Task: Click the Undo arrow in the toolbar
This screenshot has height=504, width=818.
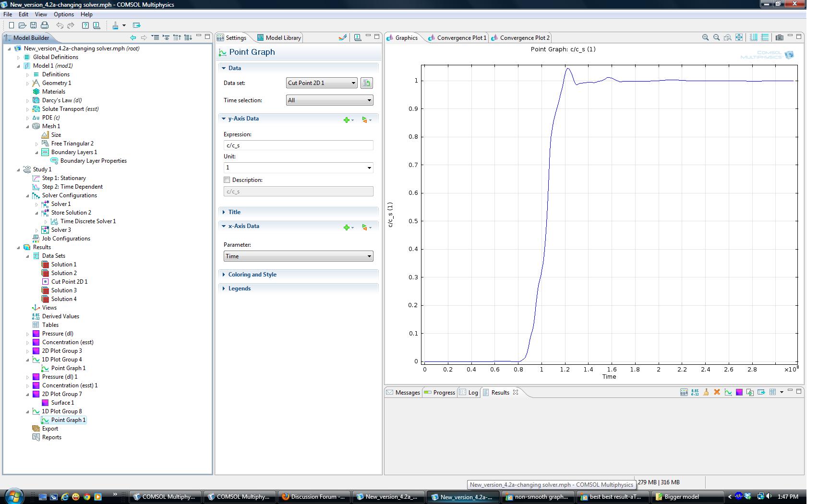Action: pos(60,25)
